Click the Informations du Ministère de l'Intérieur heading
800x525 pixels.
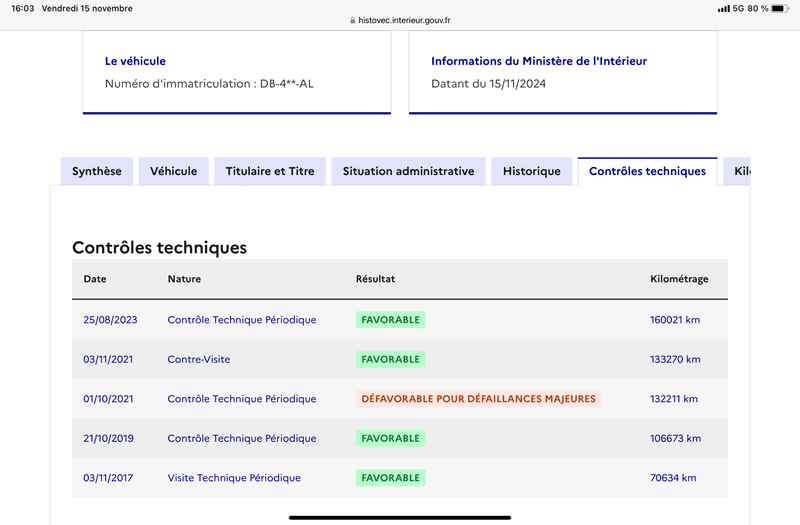point(539,61)
